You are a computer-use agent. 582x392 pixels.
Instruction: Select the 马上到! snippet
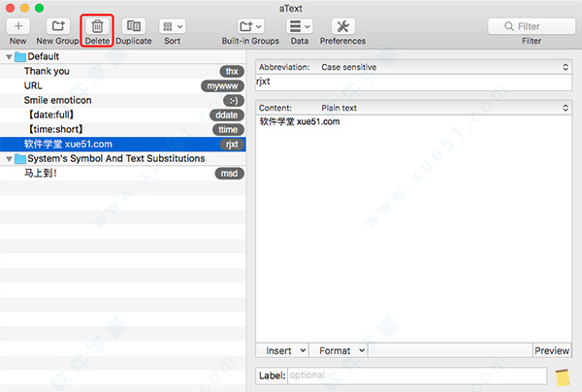tap(122, 174)
